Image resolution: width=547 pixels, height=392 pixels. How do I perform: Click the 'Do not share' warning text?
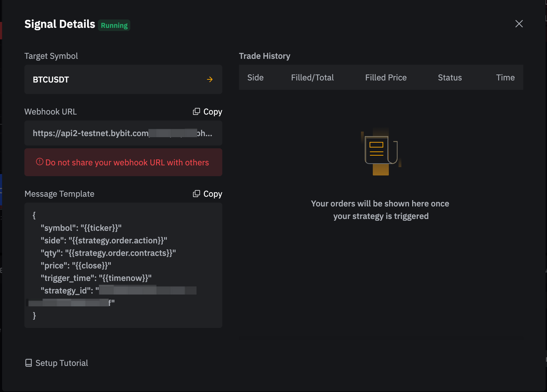point(127,163)
